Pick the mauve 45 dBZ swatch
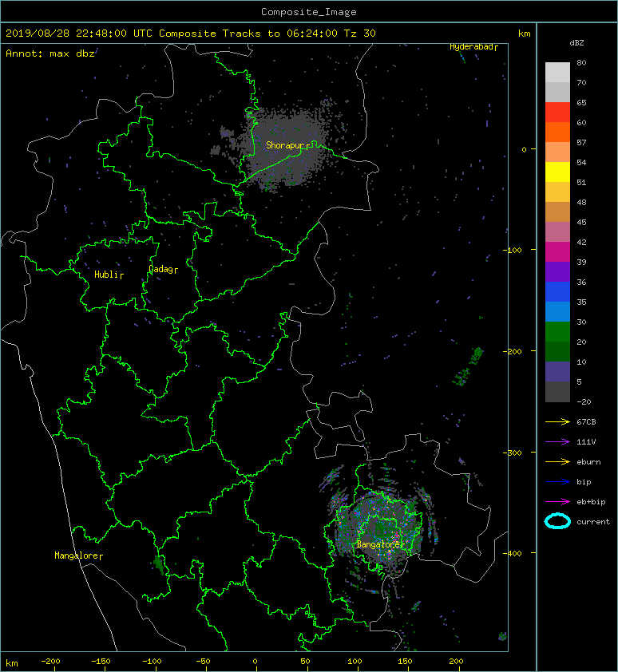618x672 pixels. click(557, 232)
